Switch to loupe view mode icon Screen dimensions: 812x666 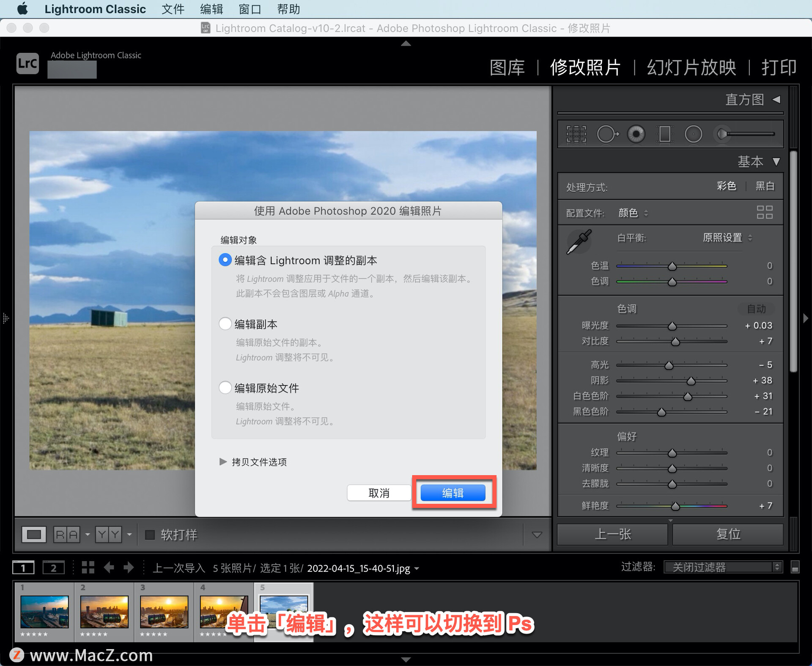pos(34,534)
